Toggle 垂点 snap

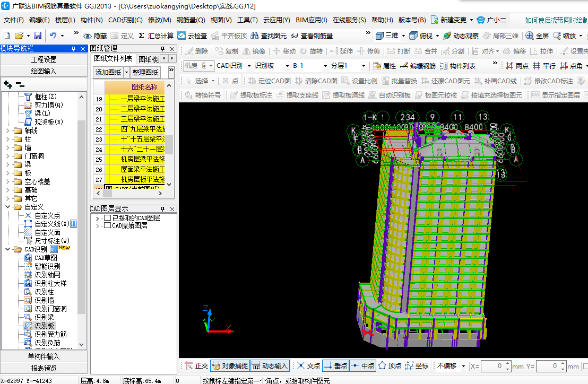point(335,365)
